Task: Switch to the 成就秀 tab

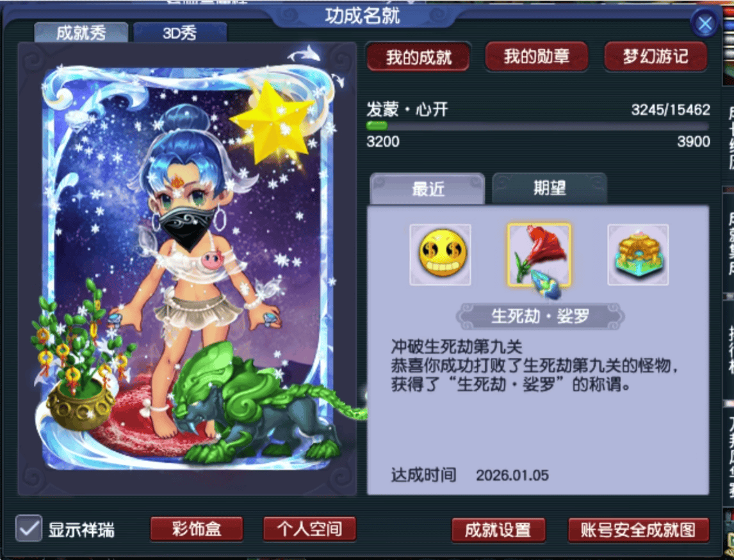Action: pos(81,33)
